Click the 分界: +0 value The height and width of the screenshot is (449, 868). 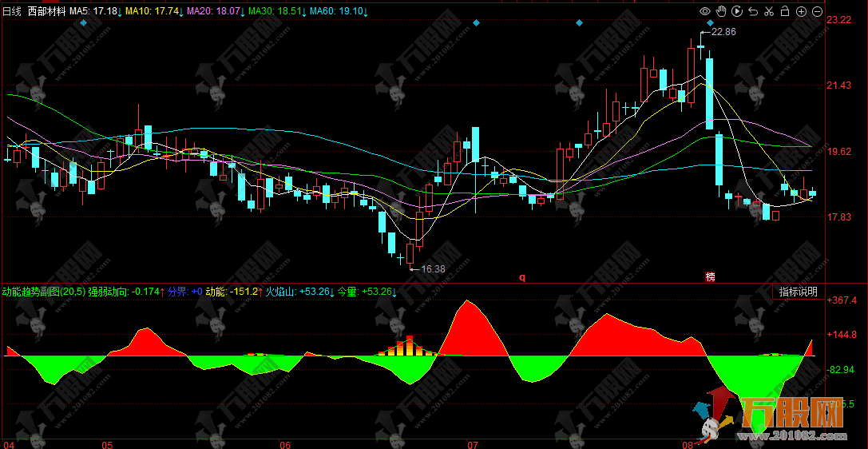[185, 292]
